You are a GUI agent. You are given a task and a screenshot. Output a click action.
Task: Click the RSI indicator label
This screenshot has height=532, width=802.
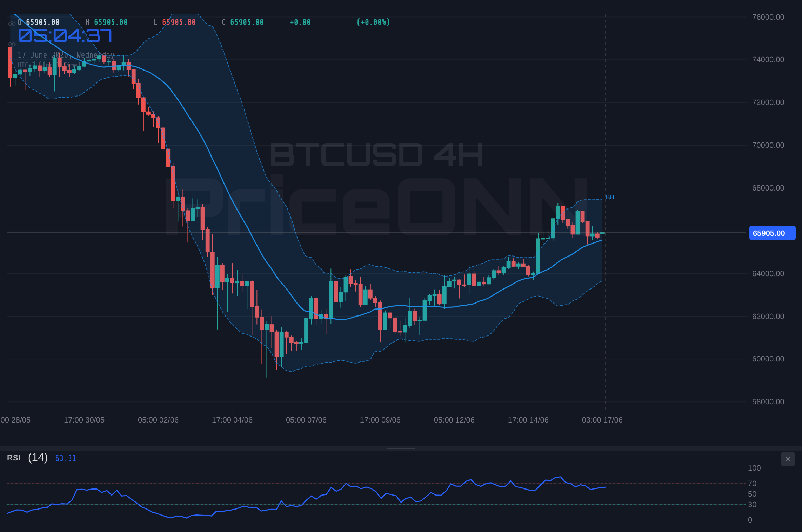[14, 458]
